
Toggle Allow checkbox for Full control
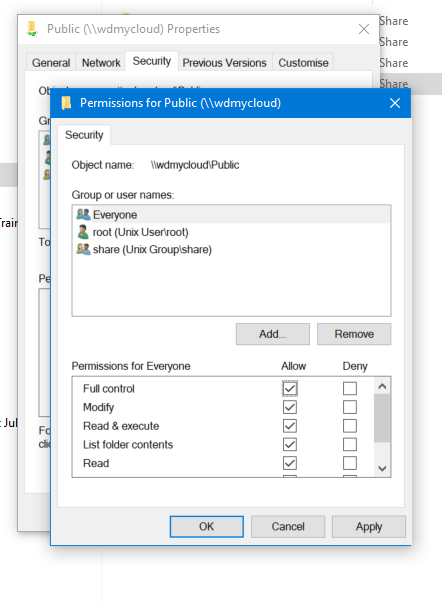290,388
